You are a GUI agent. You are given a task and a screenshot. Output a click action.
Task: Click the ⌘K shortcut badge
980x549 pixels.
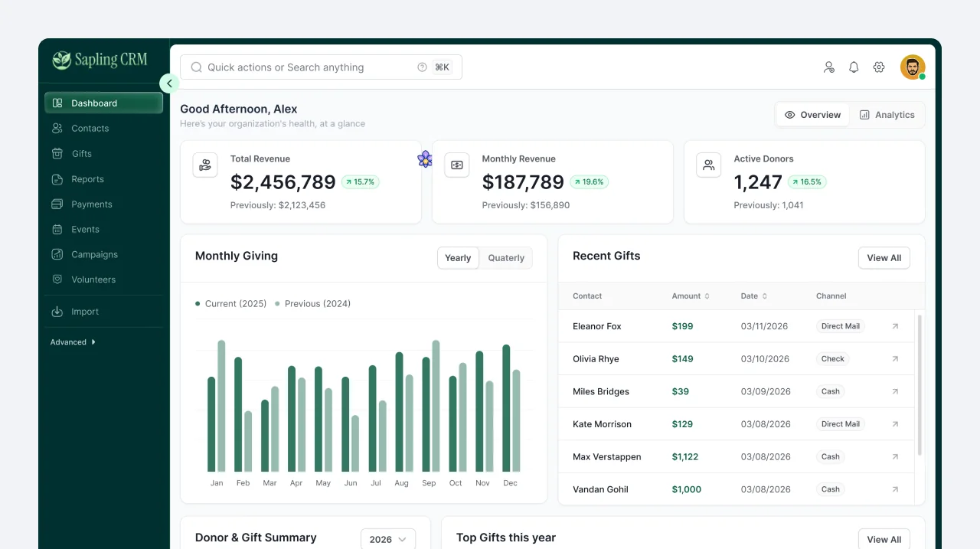click(x=442, y=67)
